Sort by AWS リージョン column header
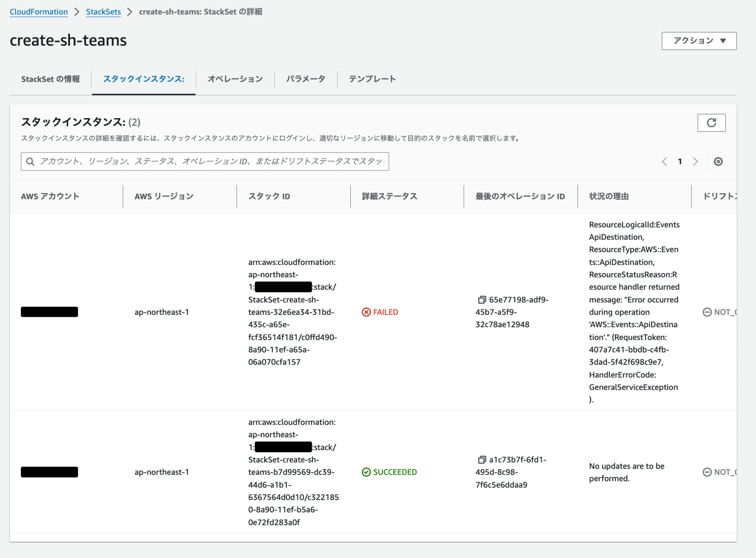Screen dimensions: 756x558 (x=164, y=196)
